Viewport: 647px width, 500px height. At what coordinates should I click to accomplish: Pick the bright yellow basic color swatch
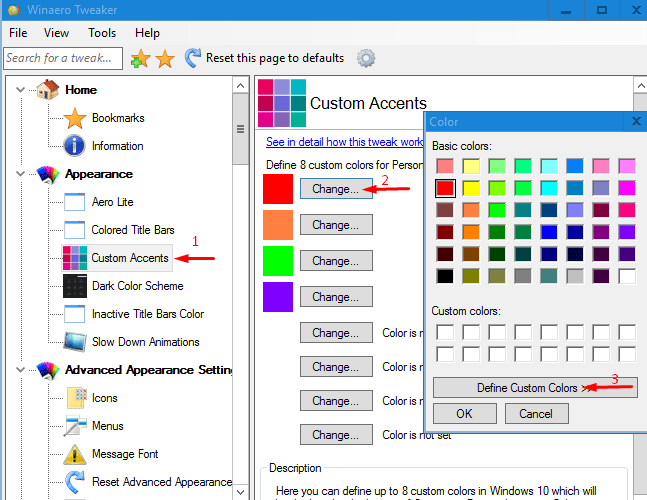pos(471,189)
